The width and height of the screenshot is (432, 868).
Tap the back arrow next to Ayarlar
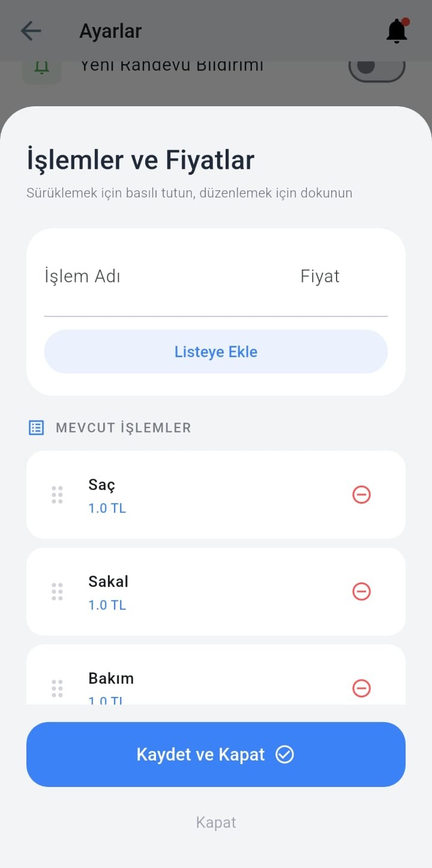(31, 31)
